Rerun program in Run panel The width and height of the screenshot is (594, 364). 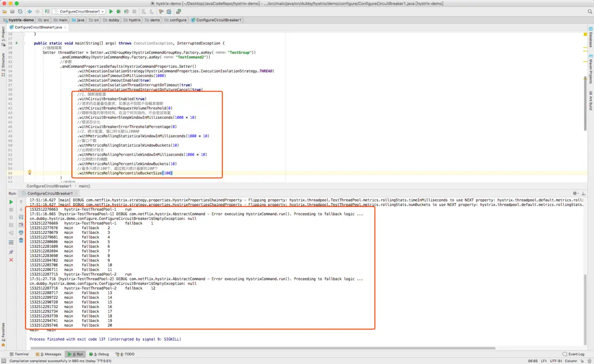tap(11, 202)
